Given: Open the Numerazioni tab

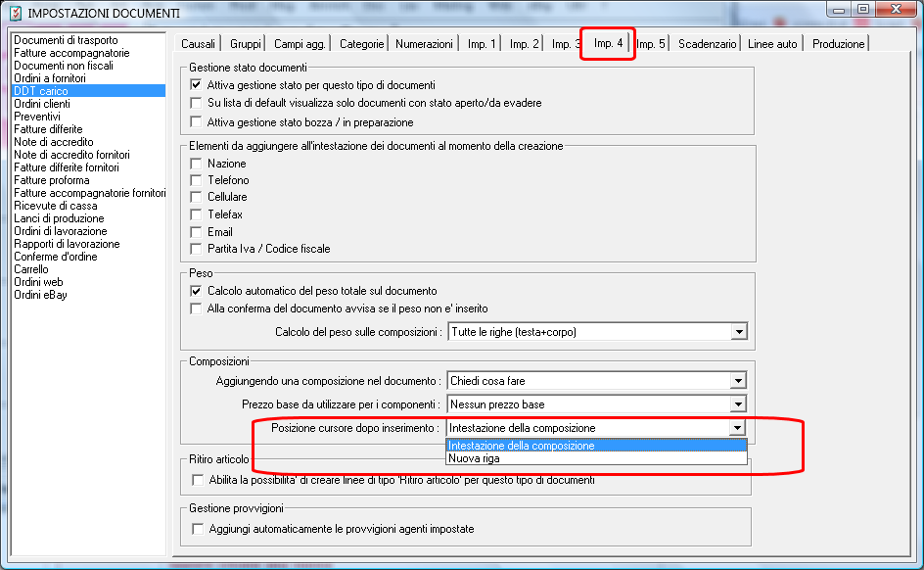Looking at the screenshot, I should (x=424, y=44).
